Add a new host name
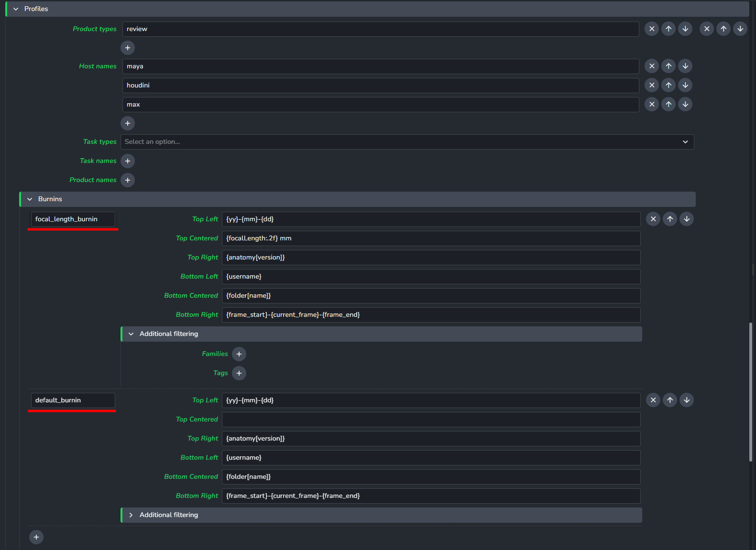 tap(128, 123)
